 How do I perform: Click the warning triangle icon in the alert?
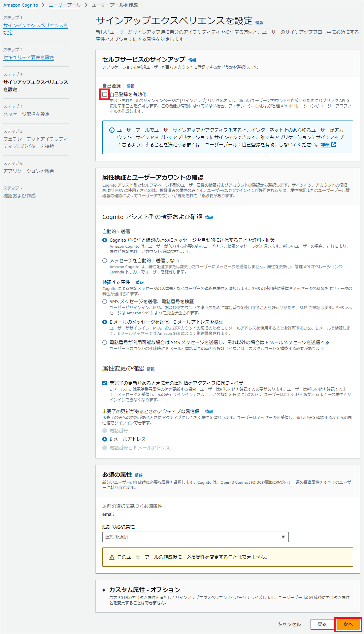coord(112,557)
